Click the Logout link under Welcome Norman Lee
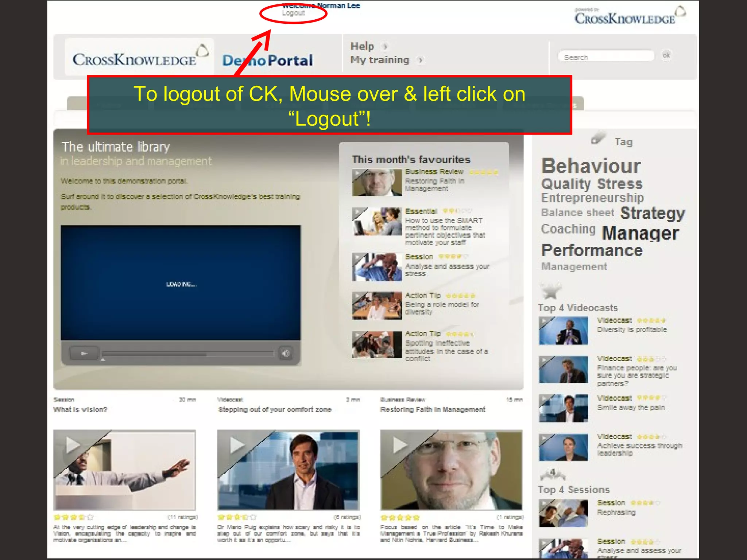This screenshot has width=747, height=560. coord(293,13)
